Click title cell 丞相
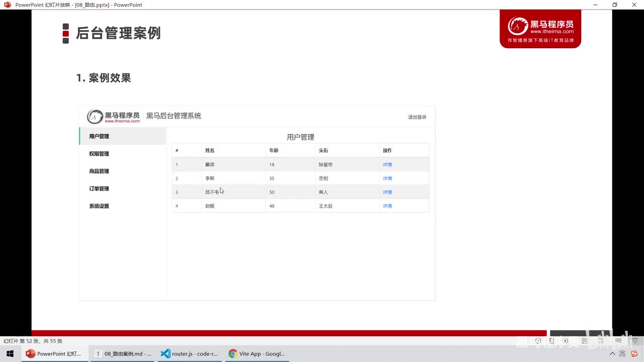 coord(324,178)
